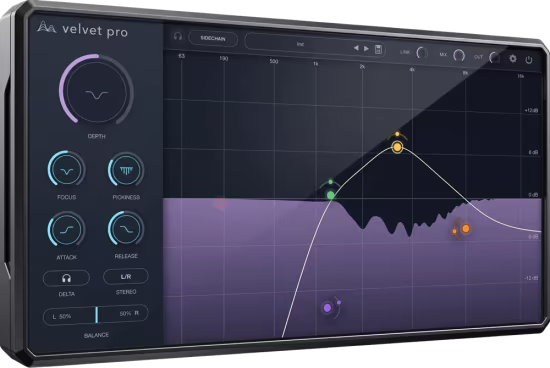
Task: Click the Mix knob
Action: [459, 55]
